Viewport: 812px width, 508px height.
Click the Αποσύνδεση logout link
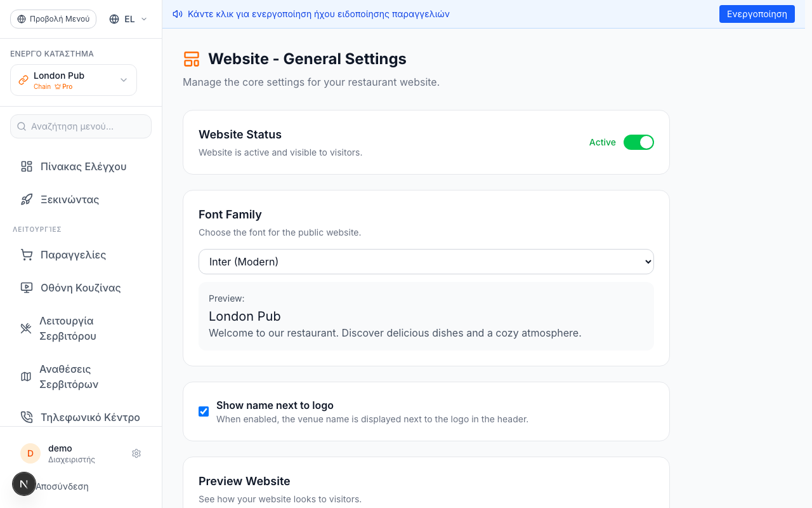pyautogui.click(x=62, y=486)
